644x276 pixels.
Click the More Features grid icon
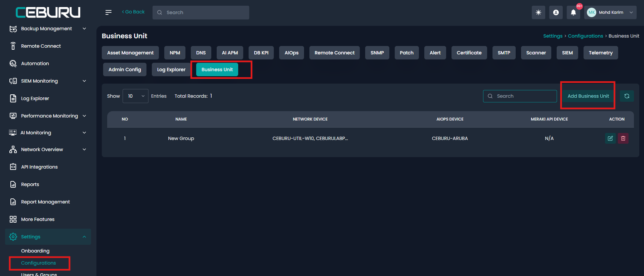click(13, 219)
